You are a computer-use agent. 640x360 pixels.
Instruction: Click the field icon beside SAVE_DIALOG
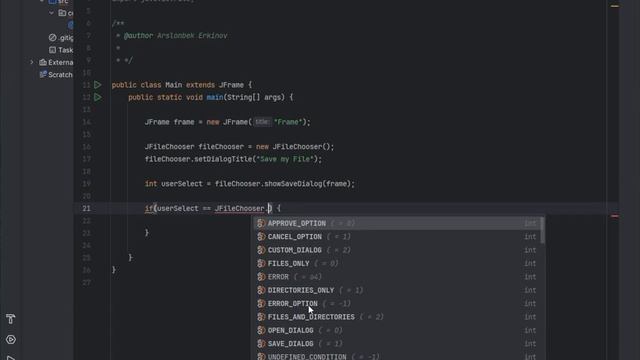click(261, 344)
